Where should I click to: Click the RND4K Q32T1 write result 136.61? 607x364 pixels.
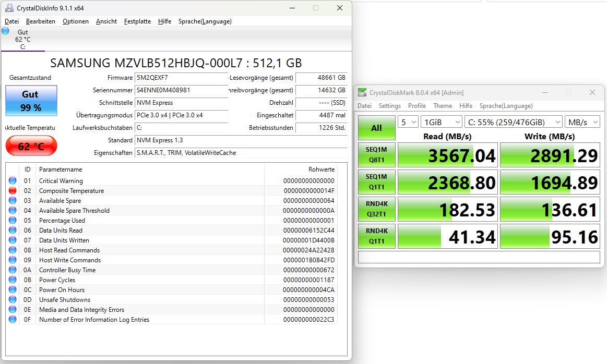(550, 209)
